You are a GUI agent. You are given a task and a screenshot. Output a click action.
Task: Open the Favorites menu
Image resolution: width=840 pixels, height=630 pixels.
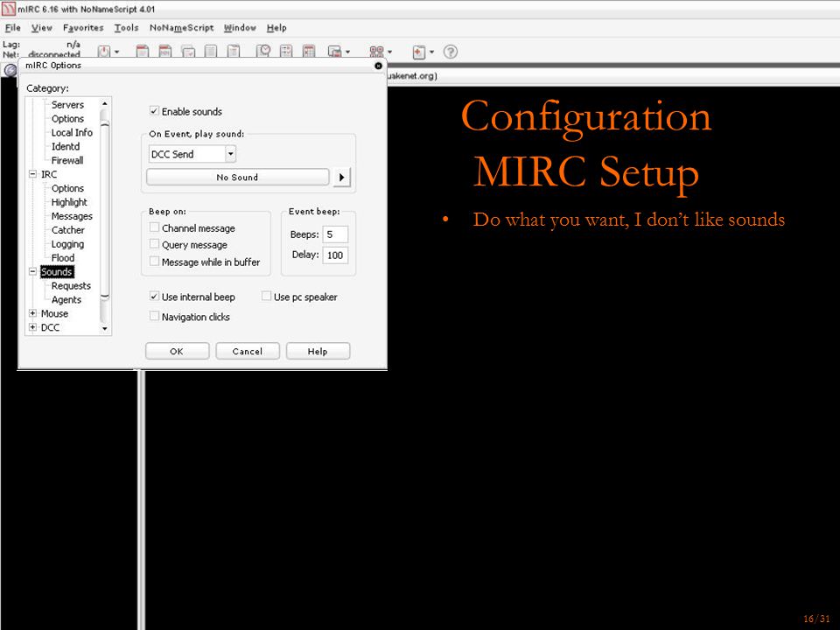[x=83, y=28]
